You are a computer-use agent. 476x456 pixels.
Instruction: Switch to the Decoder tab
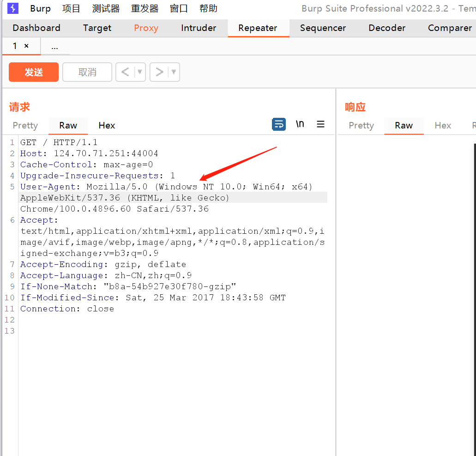[387, 28]
